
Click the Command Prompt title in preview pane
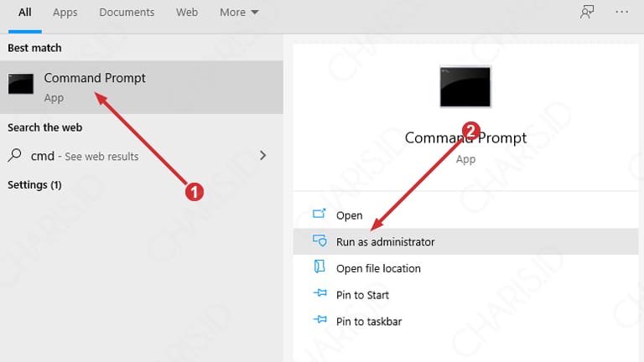point(465,138)
